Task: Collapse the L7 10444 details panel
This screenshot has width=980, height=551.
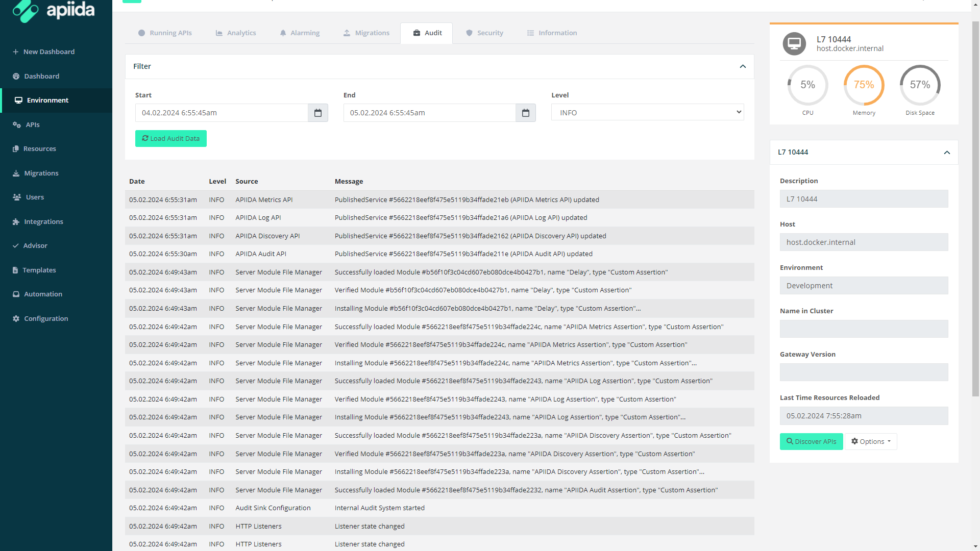Action: click(x=947, y=153)
